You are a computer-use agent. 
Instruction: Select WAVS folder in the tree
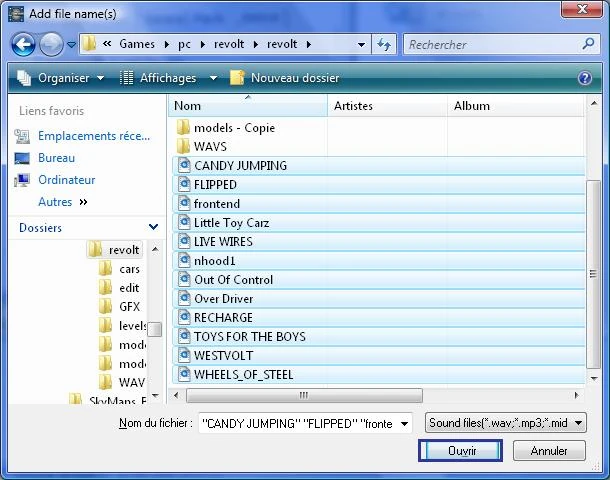pyautogui.click(x=122, y=382)
